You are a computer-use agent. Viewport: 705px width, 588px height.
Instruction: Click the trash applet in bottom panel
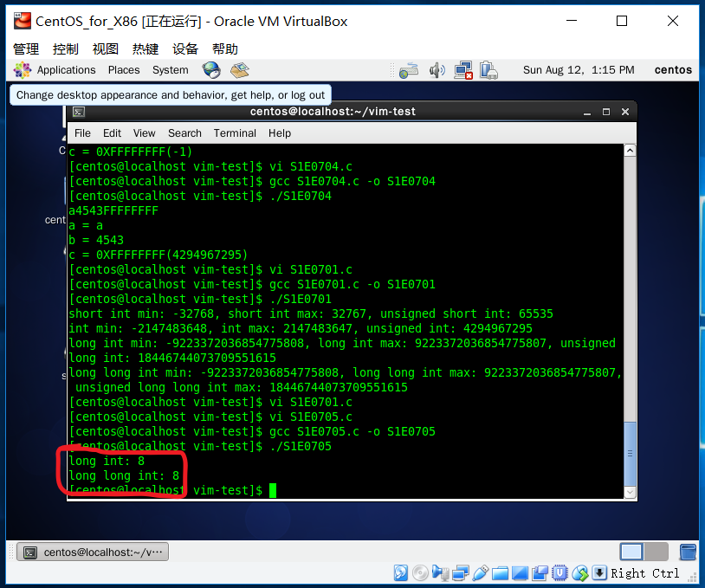tap(688, 552)
